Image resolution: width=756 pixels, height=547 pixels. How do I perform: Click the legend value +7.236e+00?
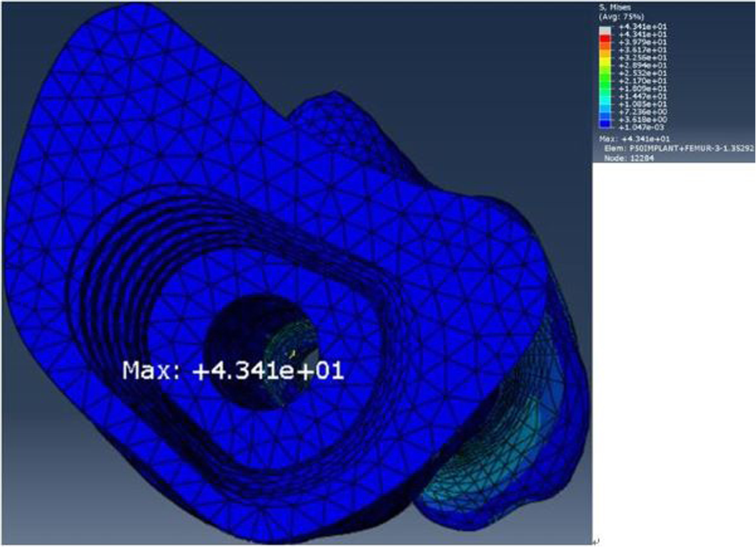[643, 112]
